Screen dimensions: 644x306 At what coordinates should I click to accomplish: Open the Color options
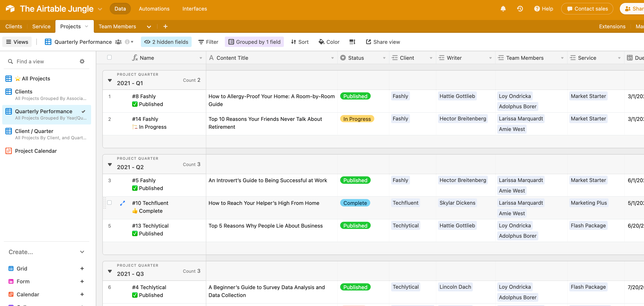[329, 42]
